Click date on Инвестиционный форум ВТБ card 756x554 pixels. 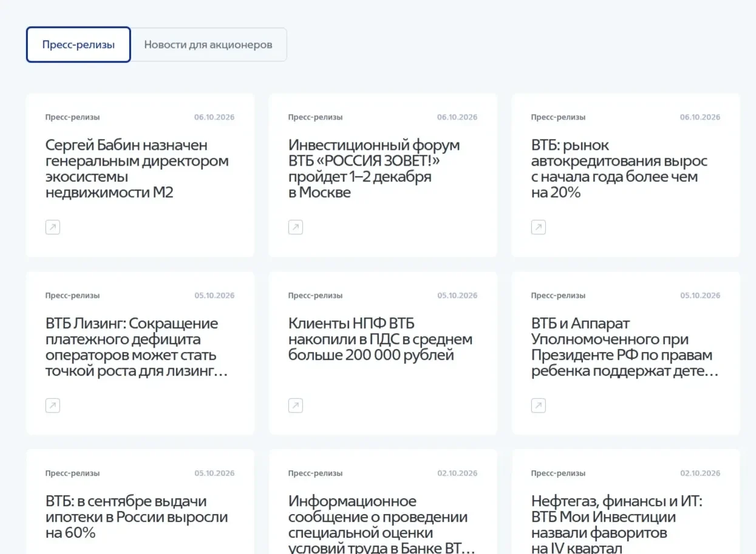point(457,117)
